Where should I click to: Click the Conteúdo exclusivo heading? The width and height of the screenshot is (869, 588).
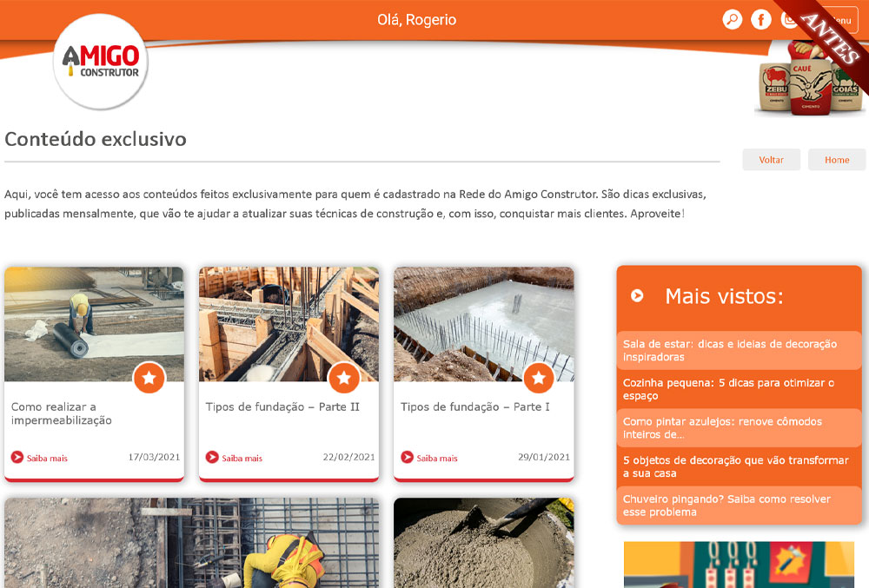pos(96,139)
